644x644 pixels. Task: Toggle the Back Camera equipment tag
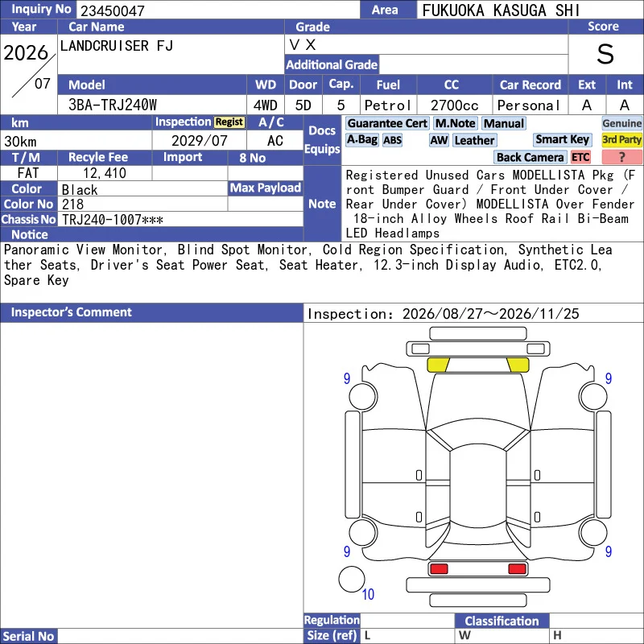tap(530, 157)
